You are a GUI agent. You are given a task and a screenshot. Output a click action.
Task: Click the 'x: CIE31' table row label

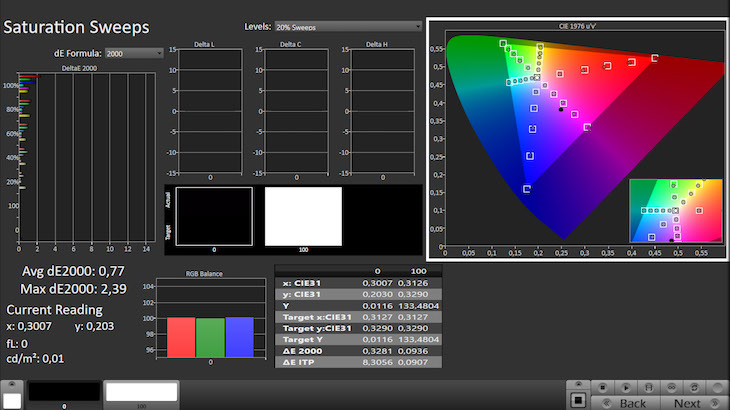(302, 283)
